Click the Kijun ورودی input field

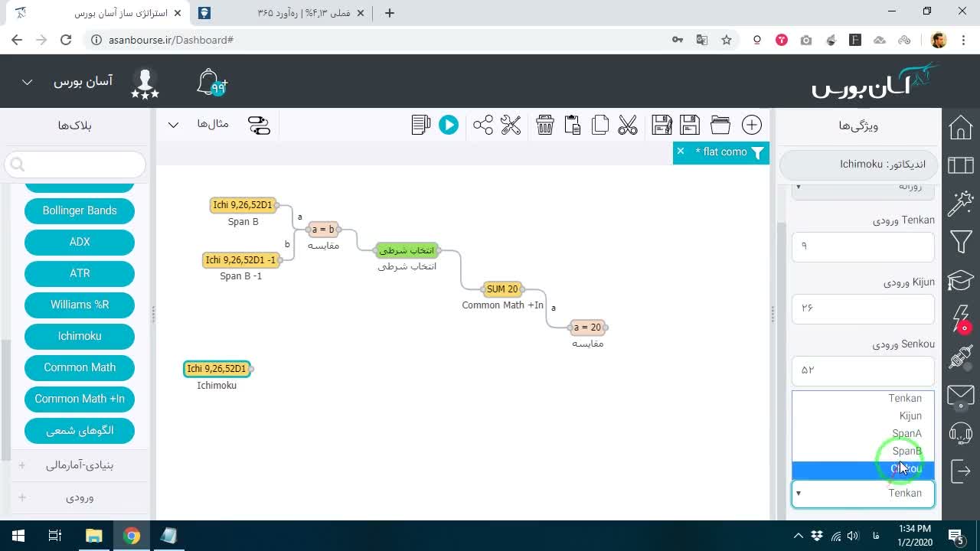coord(863,308)
